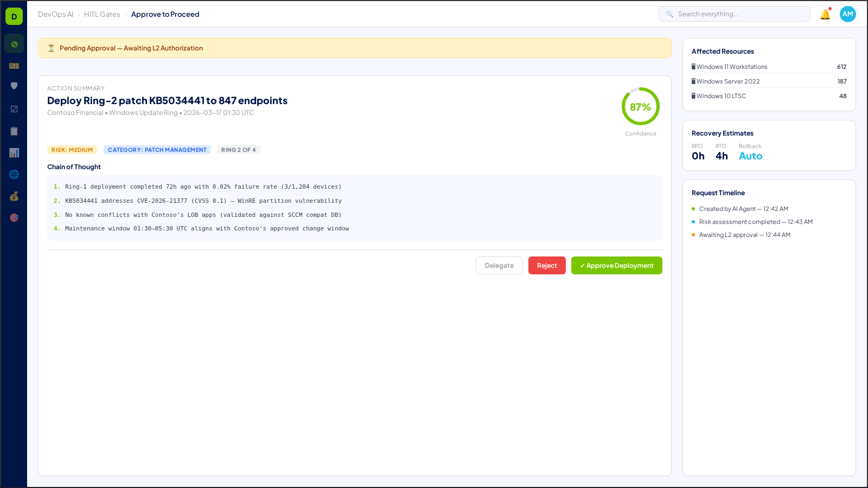Open the checklist icon in the sidebar
Screen dimensions: 868x488
[x=14, y=108]
